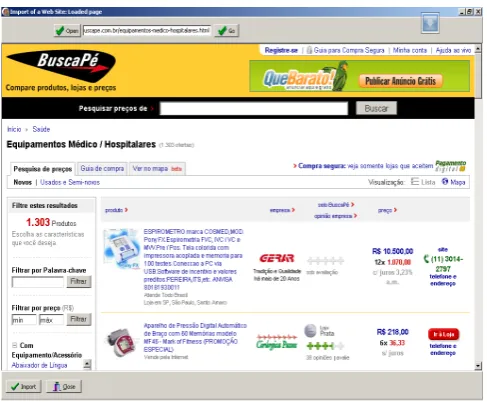
Task: Focus the URL address input field
Action: [147, 30]
